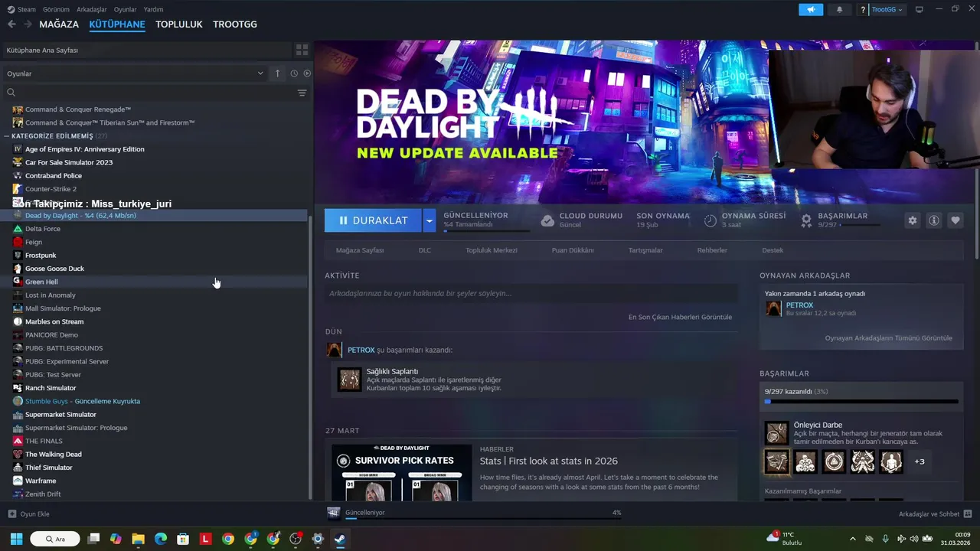
Task: Open the advanced filters icon beside search
Action: tap(302, 93)
